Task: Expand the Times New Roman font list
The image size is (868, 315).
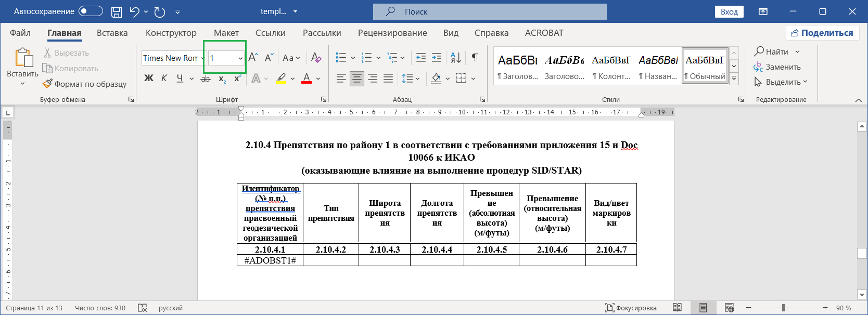Action: (202, 58)
